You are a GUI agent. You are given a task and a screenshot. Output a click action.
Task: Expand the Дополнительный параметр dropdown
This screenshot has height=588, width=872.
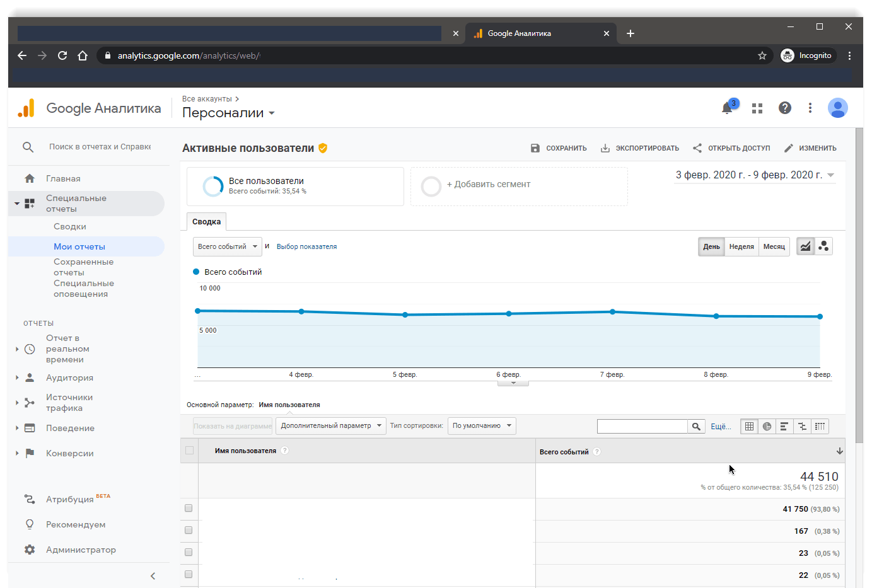click(331, 426)
